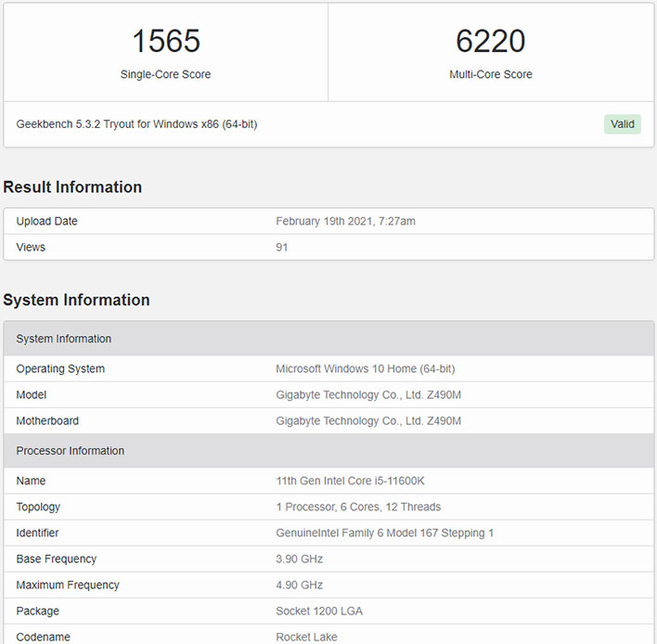Select the Socket 1200 LGA value
The image size is (657, 644).
pyautogui.click(x=319, y=611)
